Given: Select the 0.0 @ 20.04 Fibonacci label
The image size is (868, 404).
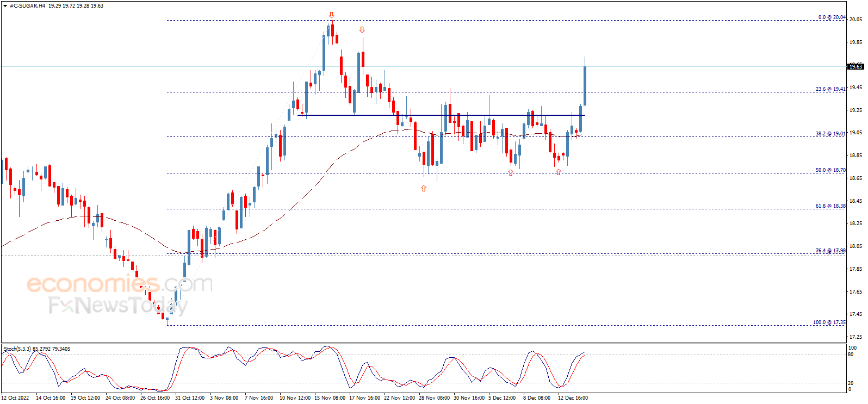Looking at the screenshot, I should pyautogui.click(x=832, y=17).
